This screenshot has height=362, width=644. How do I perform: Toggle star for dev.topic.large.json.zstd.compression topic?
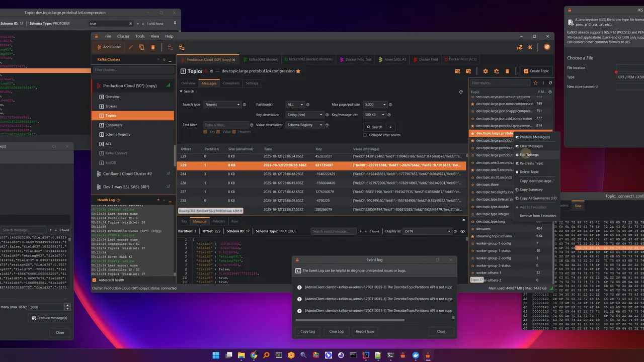point(472,119)
